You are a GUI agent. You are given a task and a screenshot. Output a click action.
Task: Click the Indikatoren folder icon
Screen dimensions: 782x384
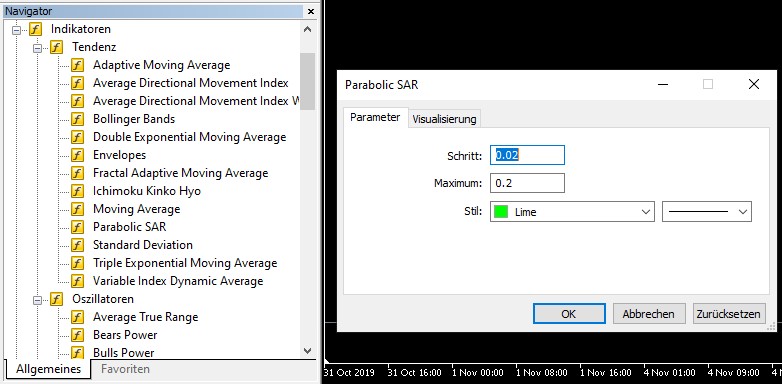pyautogui.click(x=35, y=29)
